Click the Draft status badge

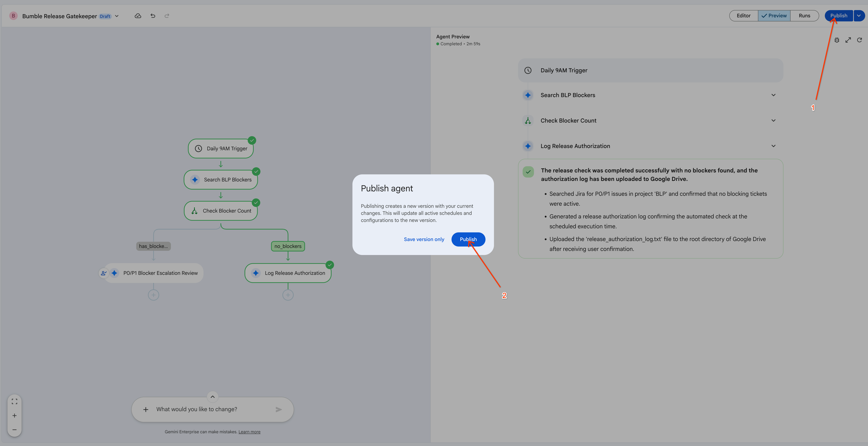coord(105,16)
